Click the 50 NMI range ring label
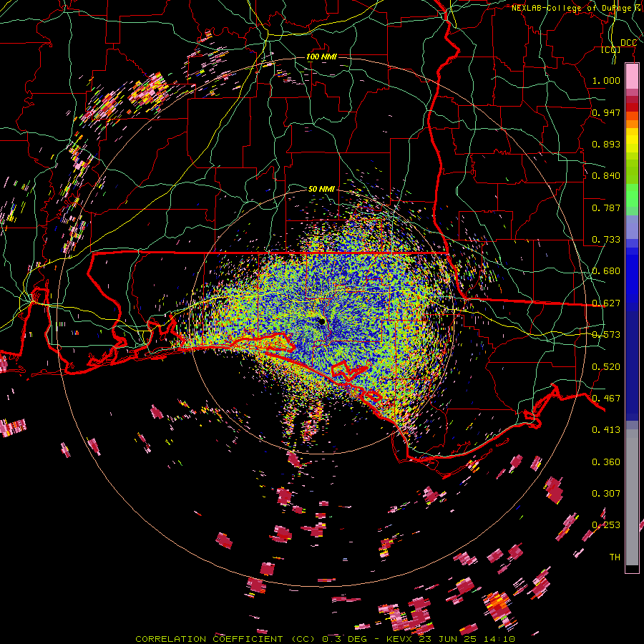This screenshot has height=644, width=644. pyautogui.click(x=321, y=189)
